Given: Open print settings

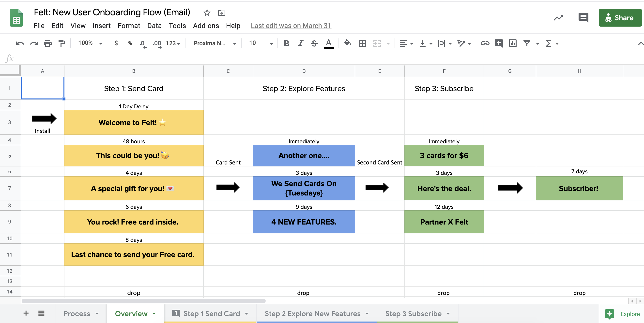Looking at the screenshot, I should (x=47, y=43).
